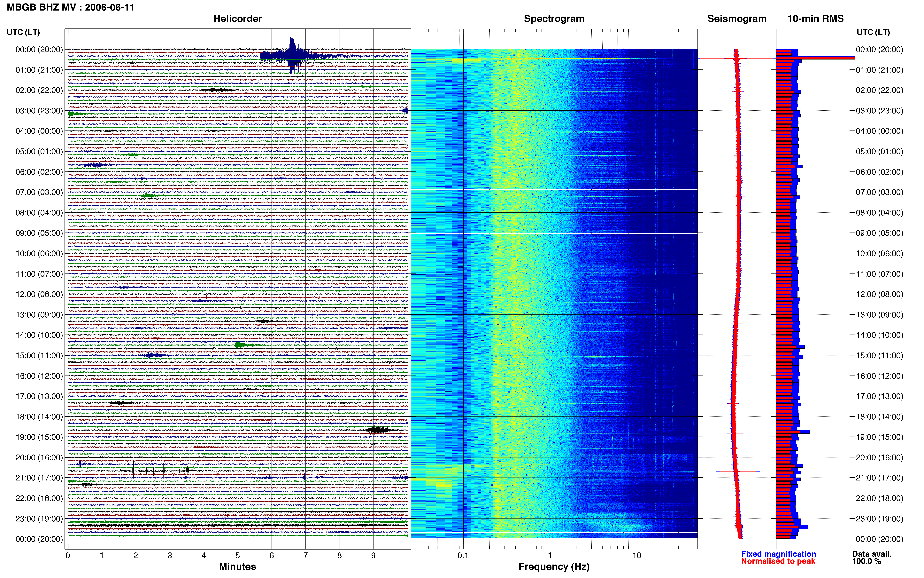
Task: Click the seismogram spike near 20:40
Action: 738,472
